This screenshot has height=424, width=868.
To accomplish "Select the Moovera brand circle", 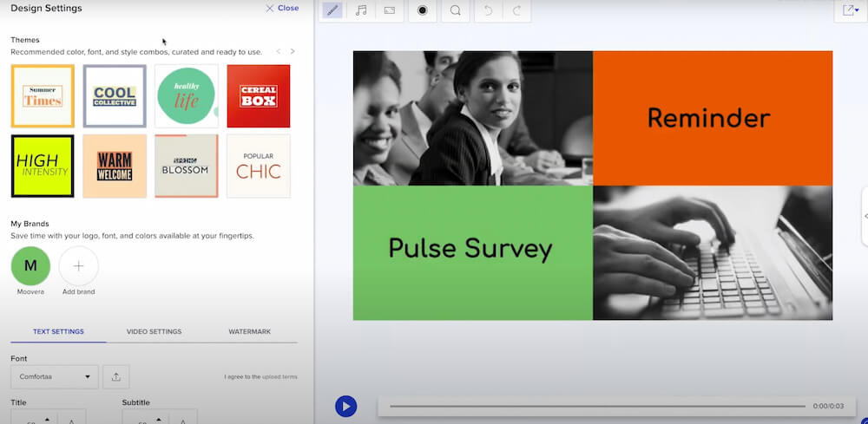I will (x=30, y=266).
